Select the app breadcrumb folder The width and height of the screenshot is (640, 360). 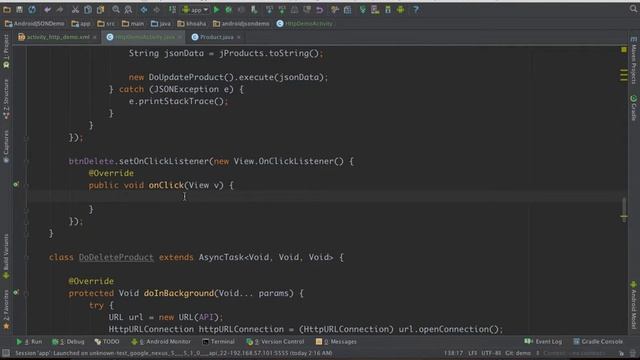(81, 24)
